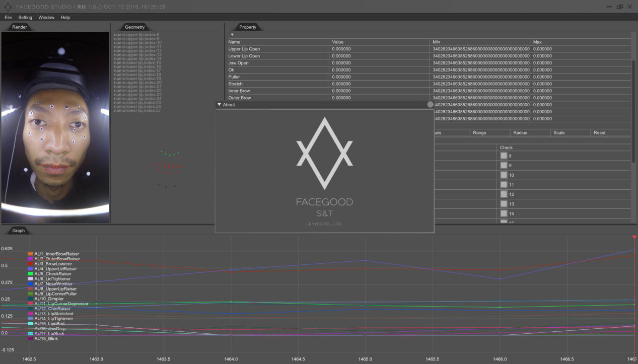Tick the checkbox for index 11

coord(504,185)
